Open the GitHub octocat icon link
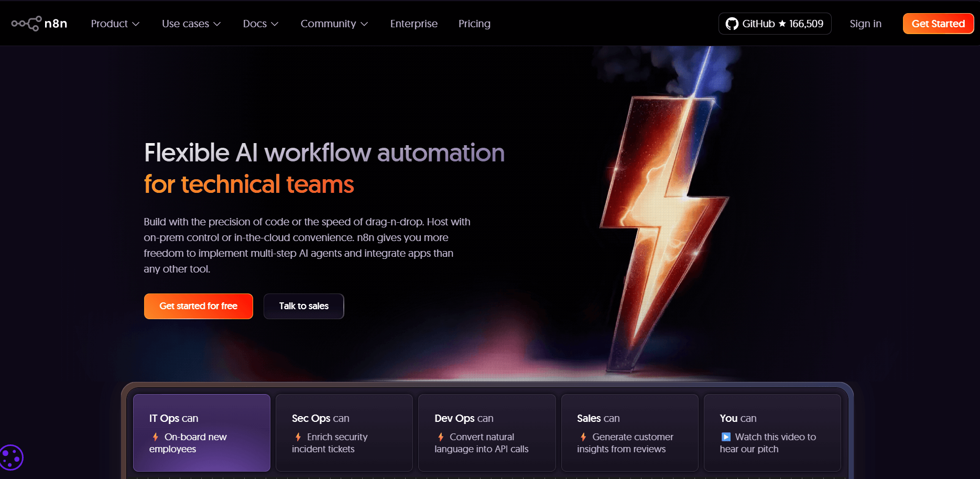Image resolution: width=980 pixels, height=479 pixels. pyautogui.click(x=732, y=24)
